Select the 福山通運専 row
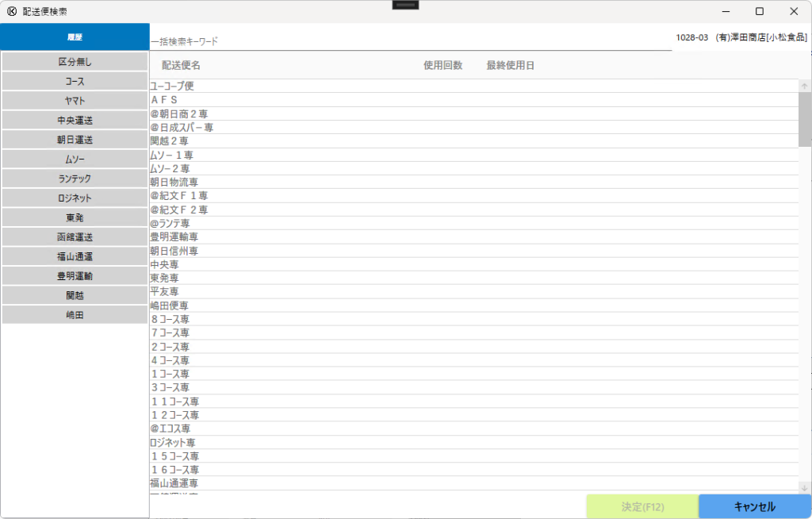Viewport: 812px width, 519px height. pyautogui.click(x=474, y=483)
